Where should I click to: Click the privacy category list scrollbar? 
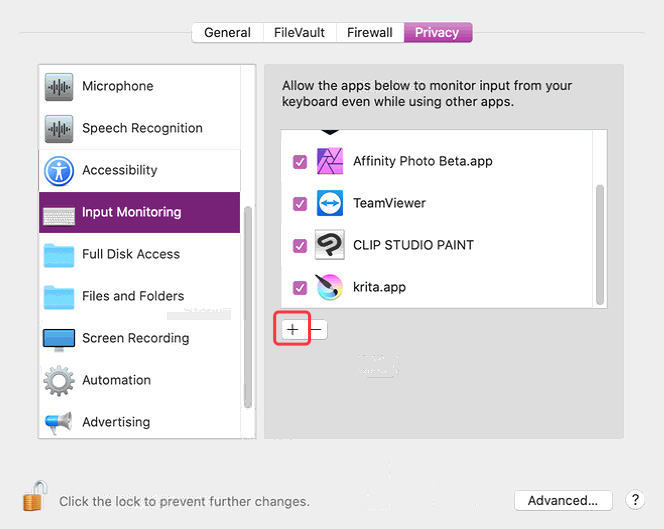[x=248, y=307]
